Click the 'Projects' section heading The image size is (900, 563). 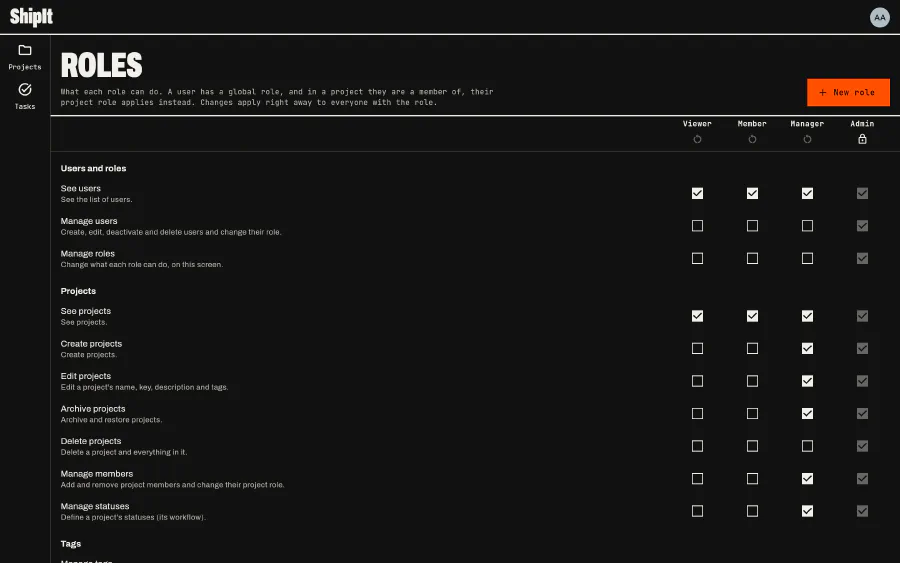coord(78,292)
